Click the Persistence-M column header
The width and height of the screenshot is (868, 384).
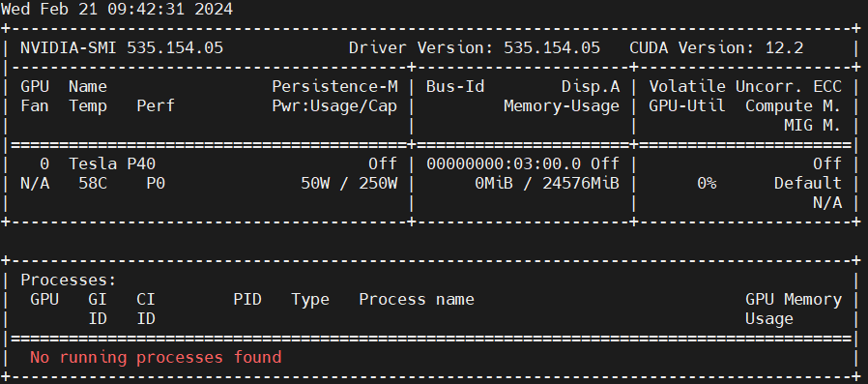pyautogui.click(x=334, y=86)
